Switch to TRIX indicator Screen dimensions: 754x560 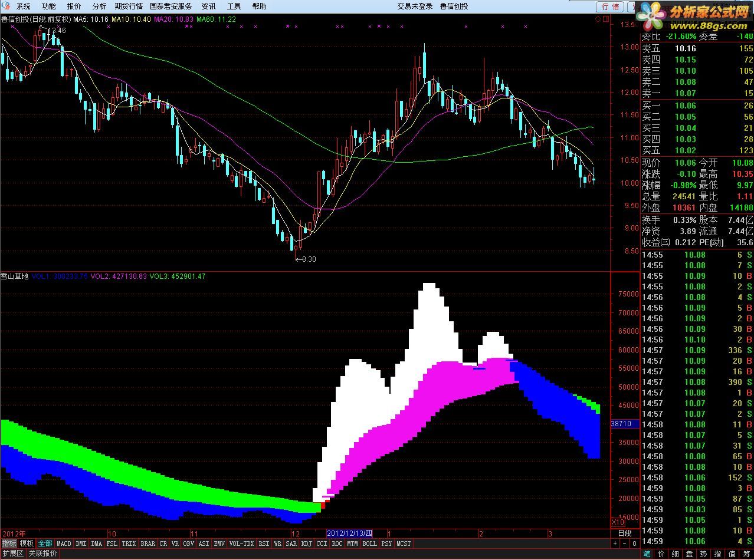[129, 543]
